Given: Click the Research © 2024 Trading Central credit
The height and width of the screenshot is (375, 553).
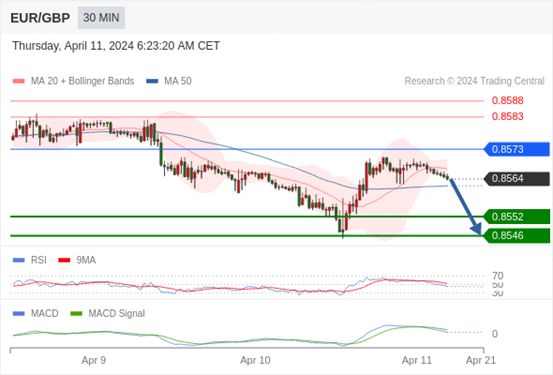Looking at the screenshot, I should [x=474, y=81].
